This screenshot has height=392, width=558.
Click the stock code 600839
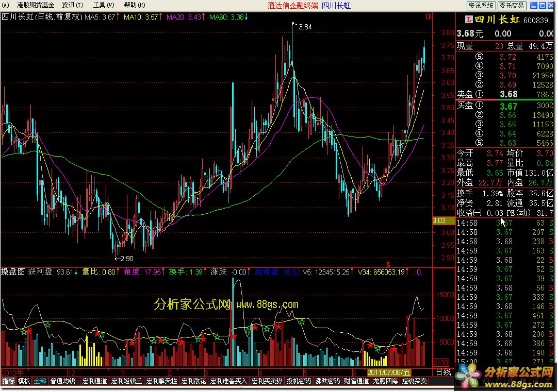click(536, 20)
